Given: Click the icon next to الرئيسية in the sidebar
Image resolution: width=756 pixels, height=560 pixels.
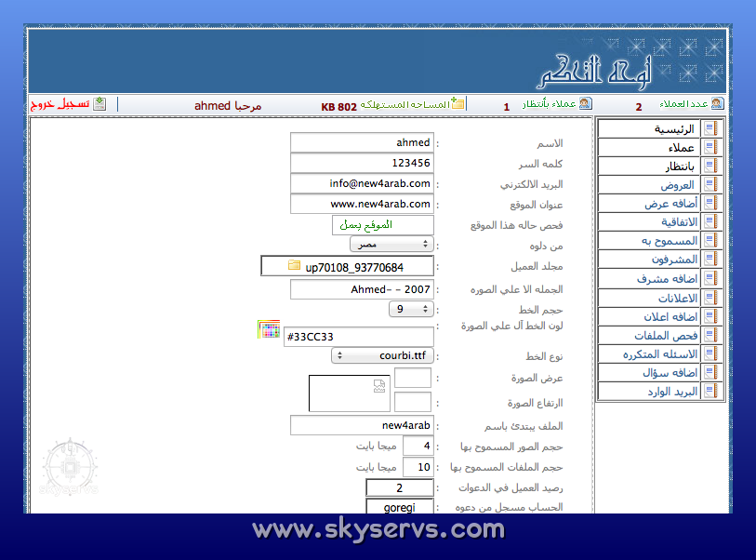Looking at the screenshot, I should coord(710,129).
